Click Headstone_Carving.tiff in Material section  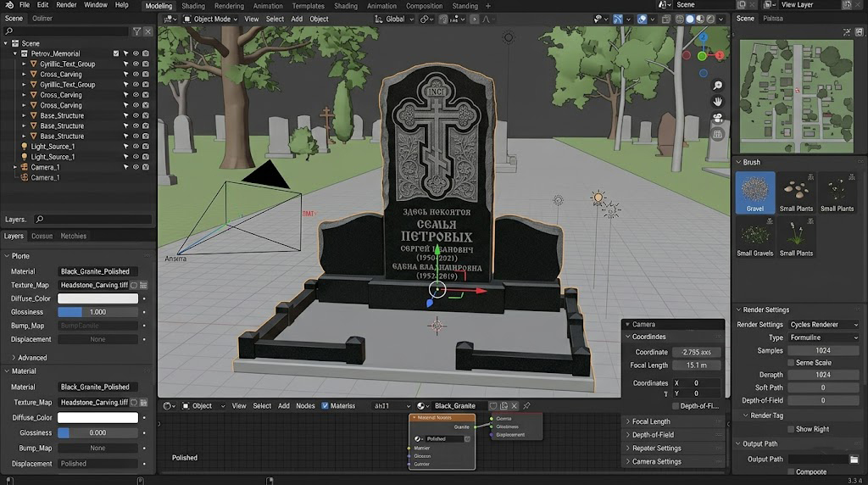click(x=93, y=403)
